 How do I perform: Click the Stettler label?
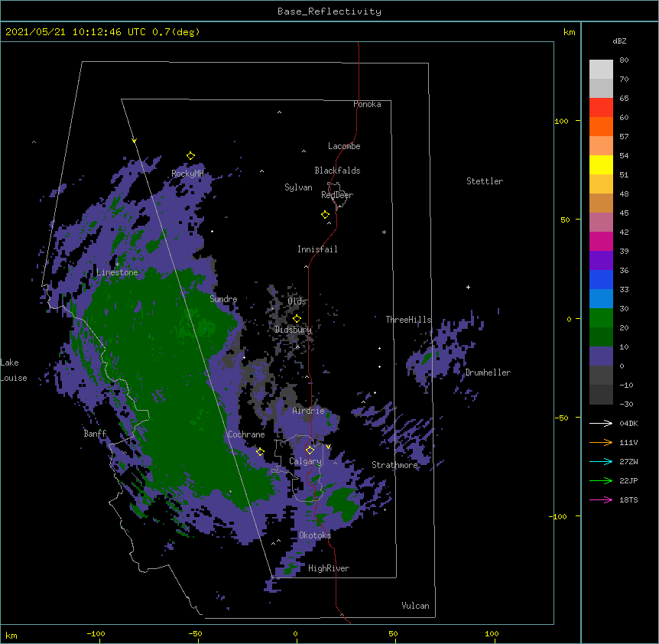[485, 181]
